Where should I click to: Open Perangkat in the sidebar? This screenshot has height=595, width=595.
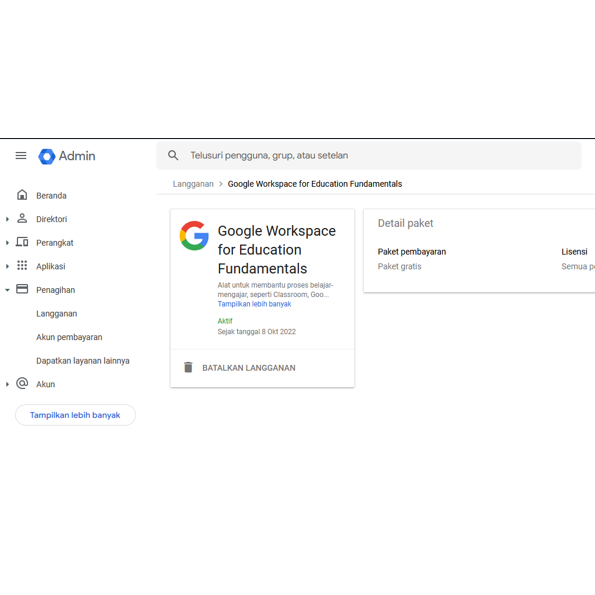(x=55, y=243)
